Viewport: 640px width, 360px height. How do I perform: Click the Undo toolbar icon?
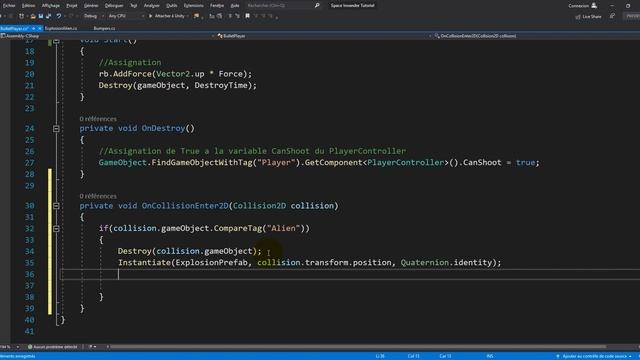59,16
